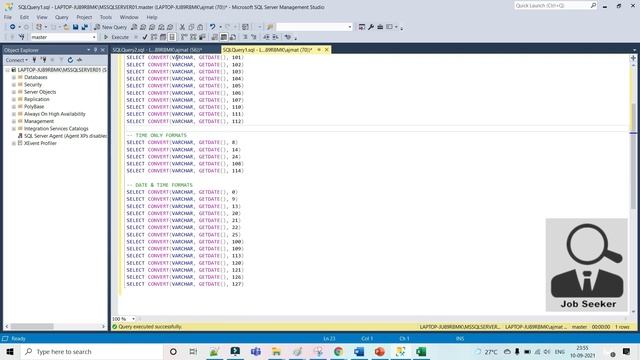The height and width of the screenshot is (360, 640).
Task: Specify values for template parameters icon
Action: pos(288,37)
